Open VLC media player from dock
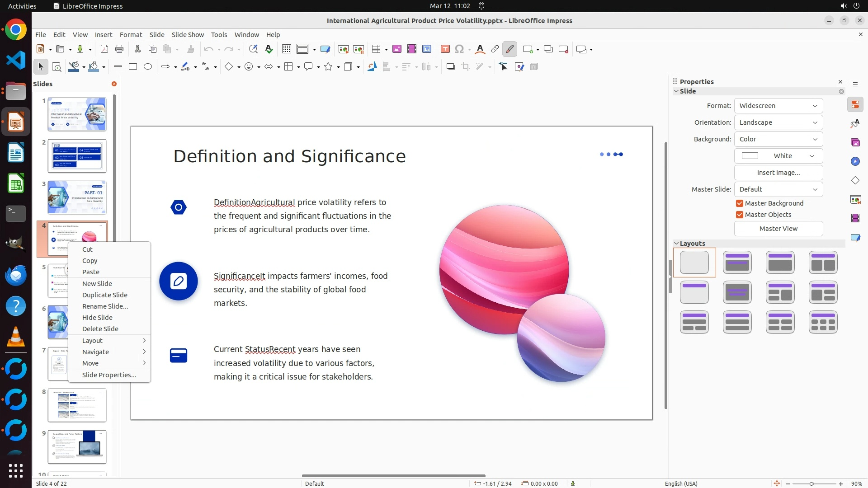868x488 pixels. [16, 338]
